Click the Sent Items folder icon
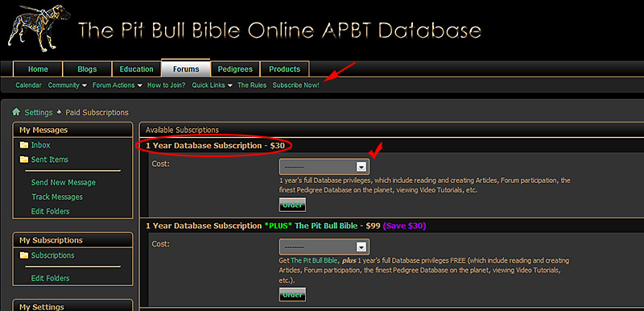The width and height of the screenshot is (644, 311). point(24,160)
